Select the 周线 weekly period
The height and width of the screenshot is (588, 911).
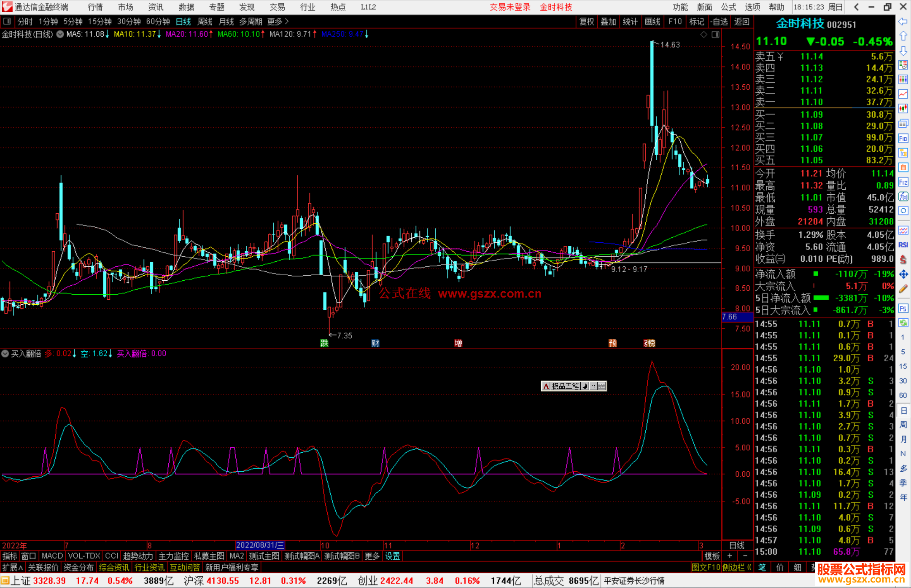click(x=205, y=21)
